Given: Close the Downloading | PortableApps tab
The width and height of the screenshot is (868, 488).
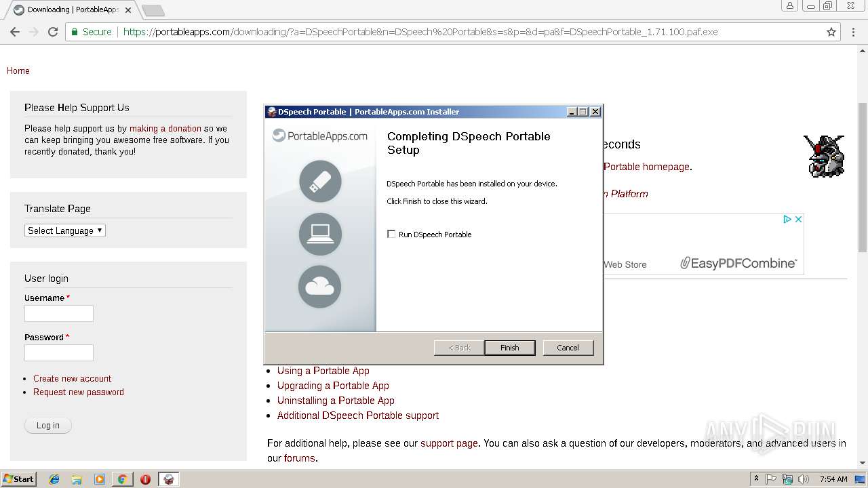Looking at the screenshot, I should coord(128,10).
